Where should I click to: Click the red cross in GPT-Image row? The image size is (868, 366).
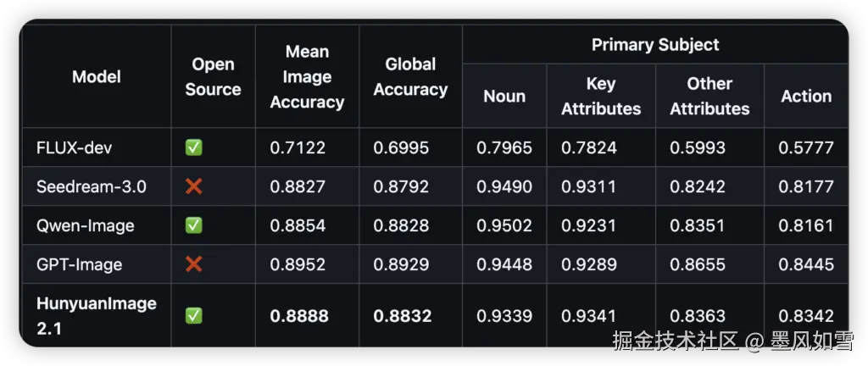pyautogui.click(x=194, y=264)
